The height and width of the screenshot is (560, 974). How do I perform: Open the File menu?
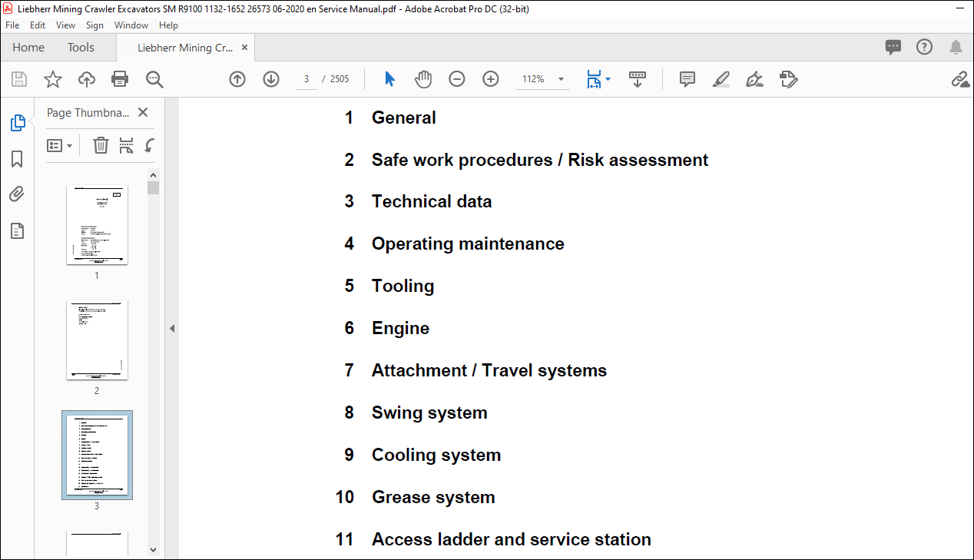point(13,25)
